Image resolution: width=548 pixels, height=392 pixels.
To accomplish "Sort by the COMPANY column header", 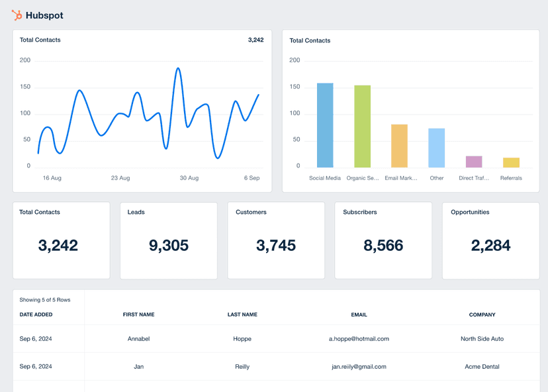I will 482,315.
